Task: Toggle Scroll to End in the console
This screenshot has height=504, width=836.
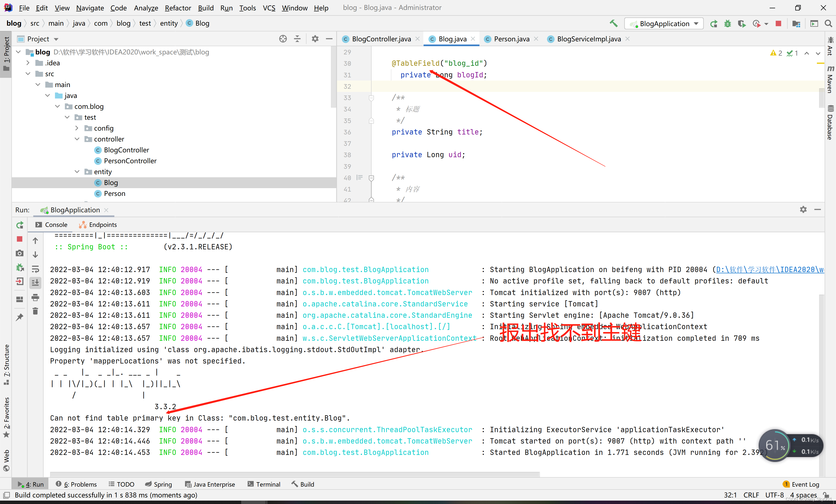Action: pyautogui.click(x=35, y=282)
